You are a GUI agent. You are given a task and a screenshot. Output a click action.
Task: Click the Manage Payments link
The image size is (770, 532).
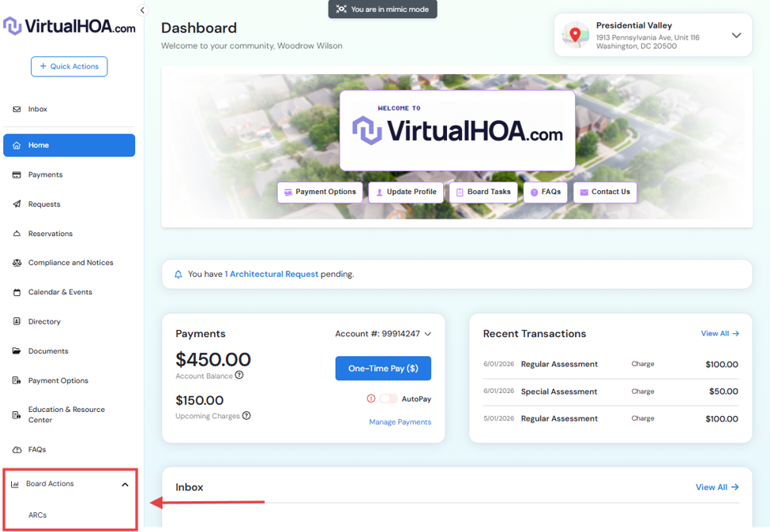coord(400,422)
